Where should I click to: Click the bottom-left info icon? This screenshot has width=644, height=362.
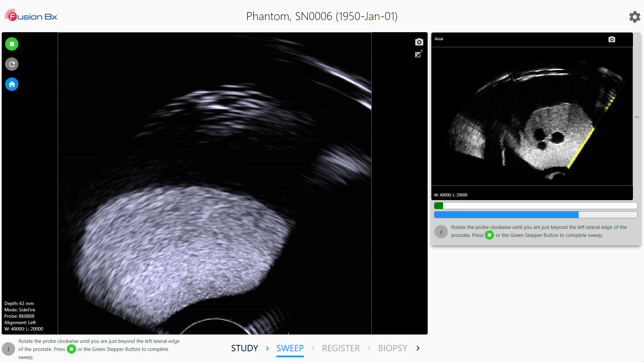pyautogui.click(x=8, y=349)
